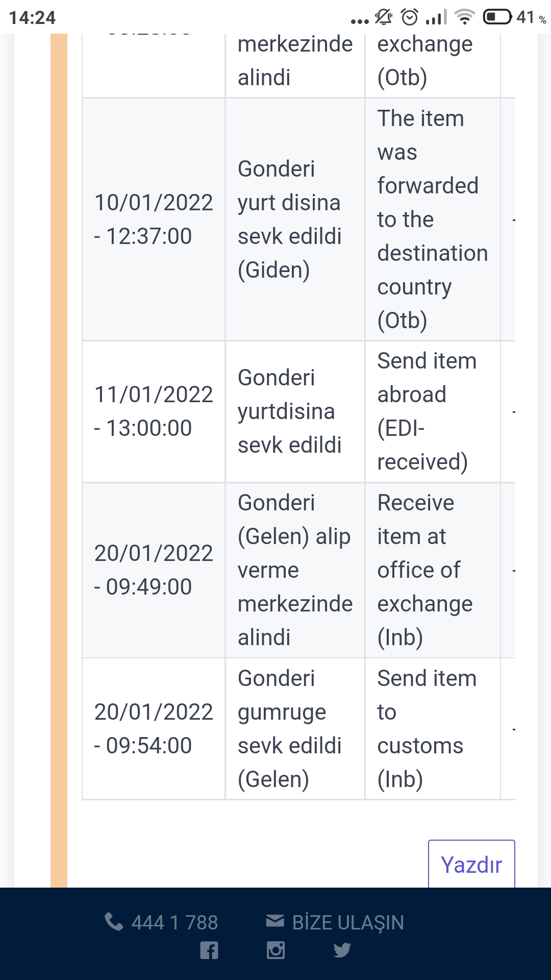Tap the alarm clock status bar icon
Image resolution: width=551 pixels, height=980 pixels.
(410, 17)
